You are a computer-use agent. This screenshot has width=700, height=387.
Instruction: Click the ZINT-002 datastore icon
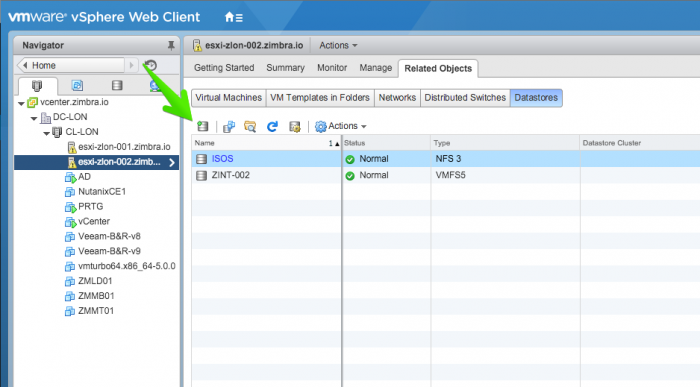pyautogui.click(x=201, y=175)
